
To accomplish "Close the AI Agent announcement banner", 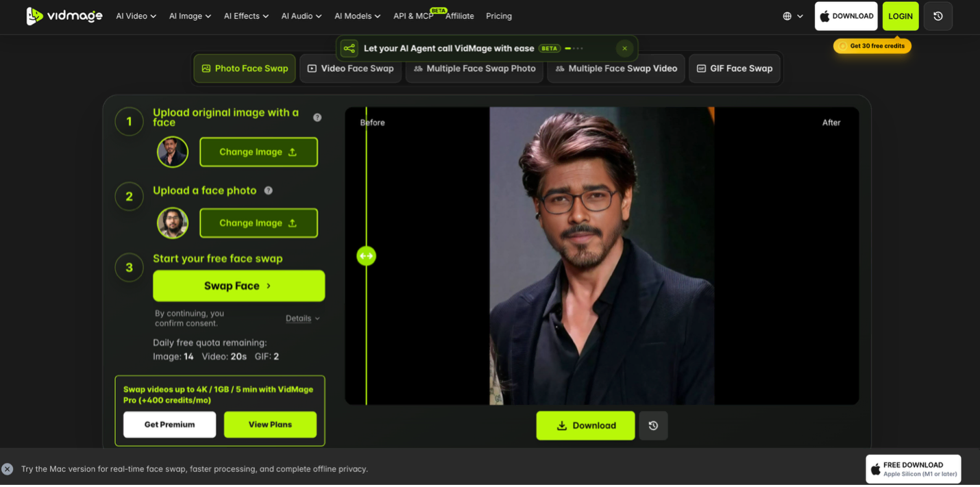I will (x=624, y=49).
